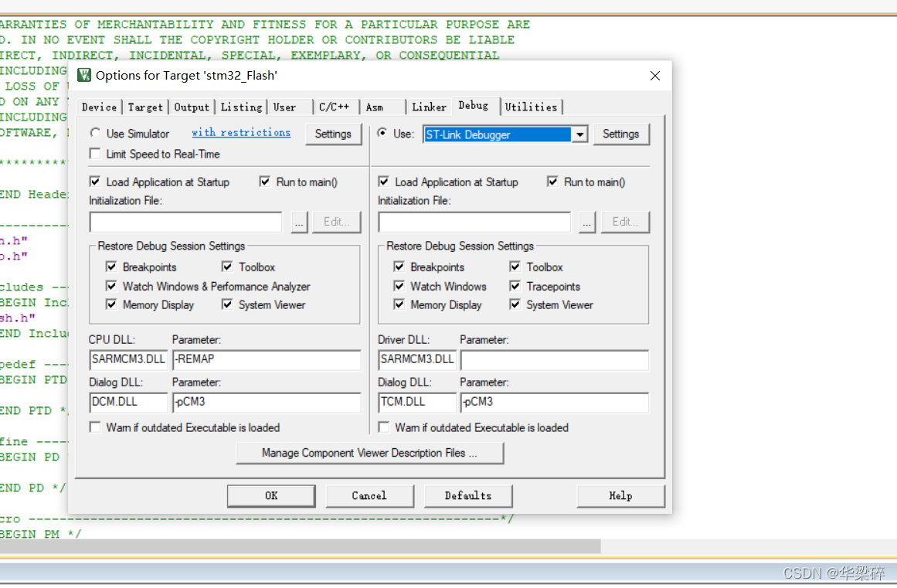
Task: Toggle debugger Toolbox checkbox
Action: (515, 267)
